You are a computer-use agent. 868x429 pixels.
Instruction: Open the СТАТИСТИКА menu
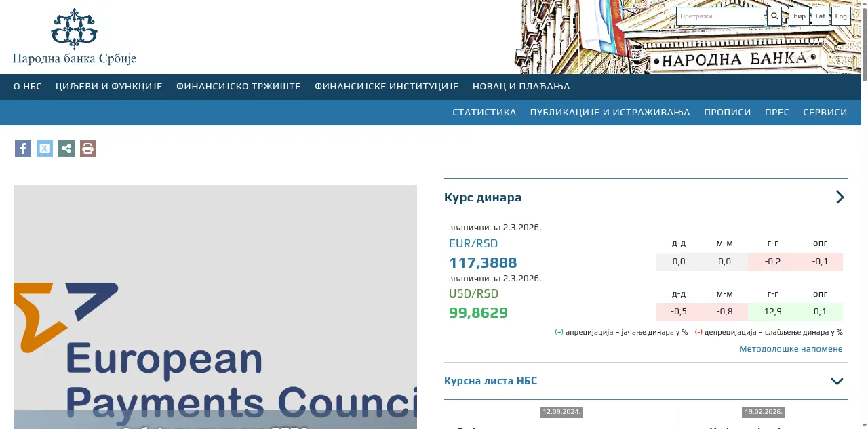(484, 113)
